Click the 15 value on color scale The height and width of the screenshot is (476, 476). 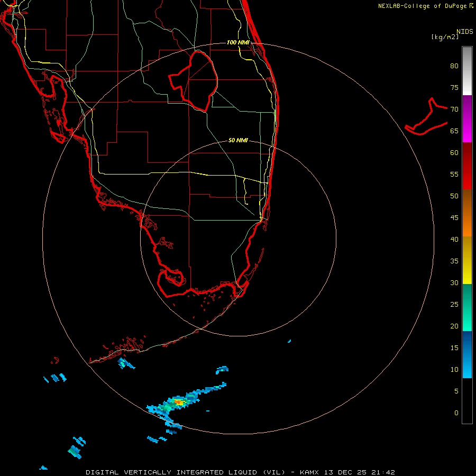point(454,348)
